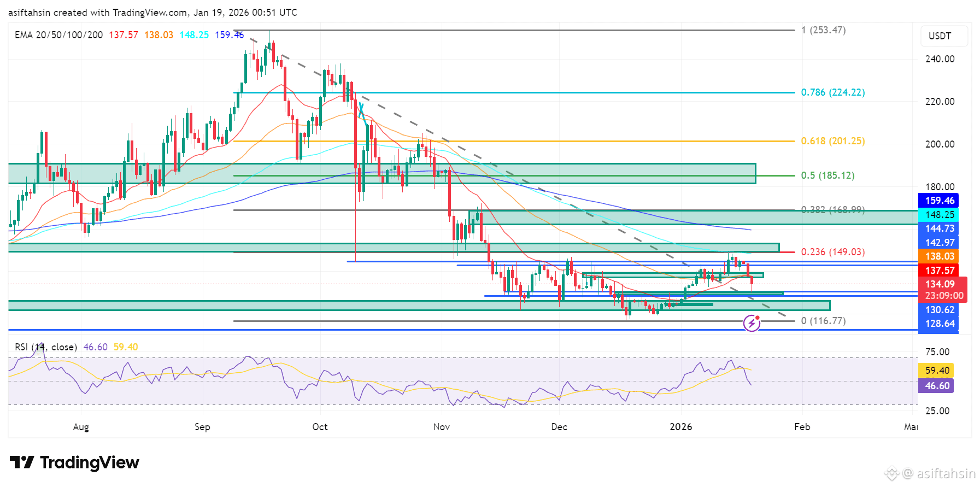Click the 200.00 price axis label

pyautogui.click(x=940, y=144)
